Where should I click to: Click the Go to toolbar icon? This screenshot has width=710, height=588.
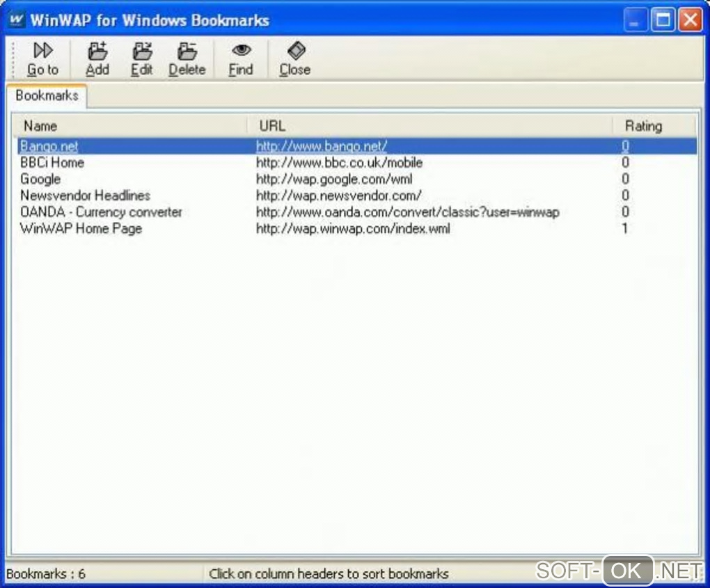click(43, 59)
